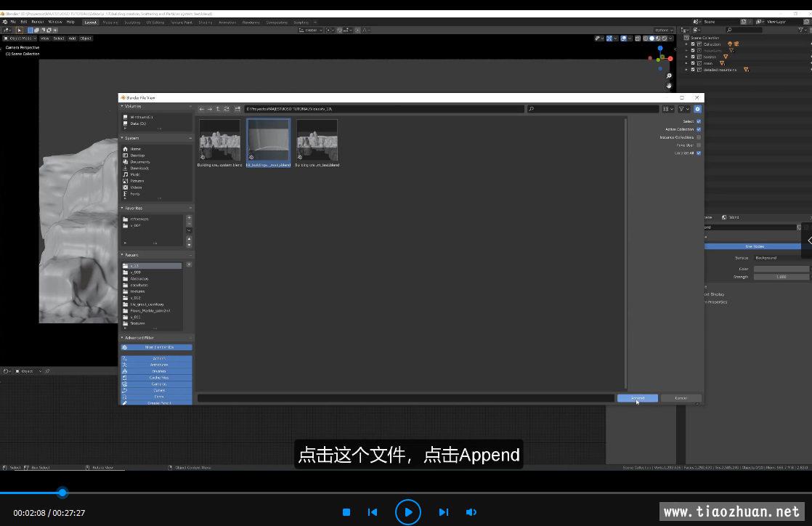Enable the Instance Collections checkbox

699,137
